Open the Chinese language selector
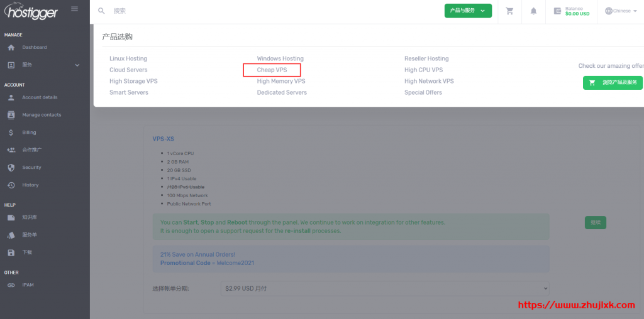The width and height of the screenshot is (644, 319). [x=620, y=11]
